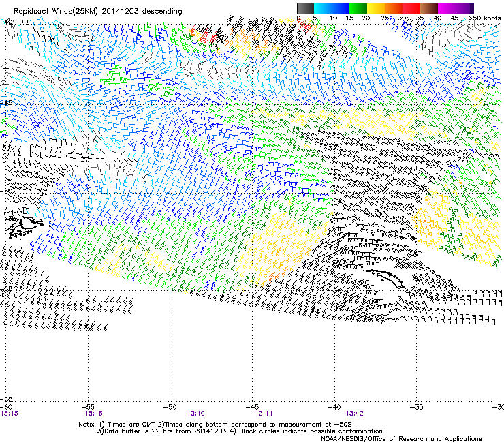Image resolution: width=504 pixels, height=443 pixels.
Task: Select the purple time label '13:41'
Action: coord(264,414)
